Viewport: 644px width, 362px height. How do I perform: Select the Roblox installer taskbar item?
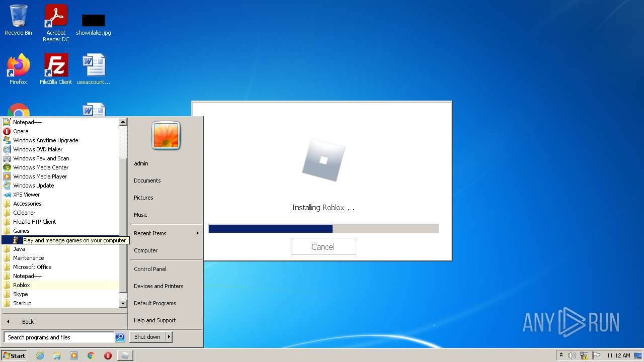click(x=125, y=355)
